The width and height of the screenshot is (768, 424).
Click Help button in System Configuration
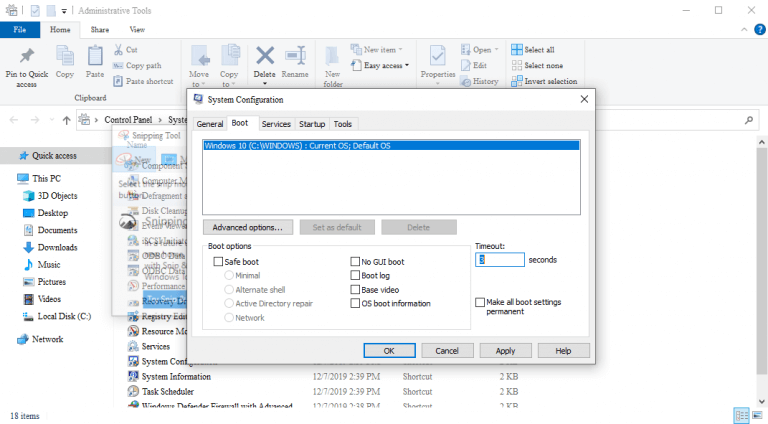pyautogui.click(x=563, y=351)
